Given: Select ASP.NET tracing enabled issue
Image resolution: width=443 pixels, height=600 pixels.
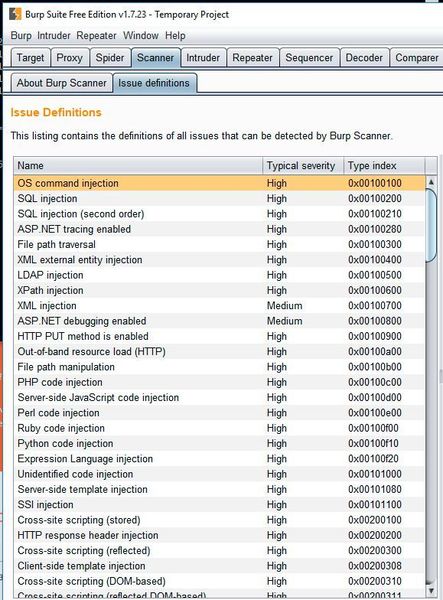Looking at the screenshot, I should tap(219, 229).
